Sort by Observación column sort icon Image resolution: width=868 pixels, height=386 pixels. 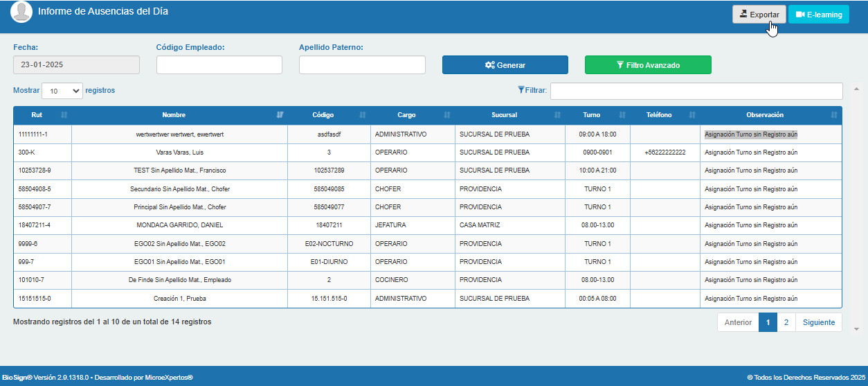(x=834, y=115)
